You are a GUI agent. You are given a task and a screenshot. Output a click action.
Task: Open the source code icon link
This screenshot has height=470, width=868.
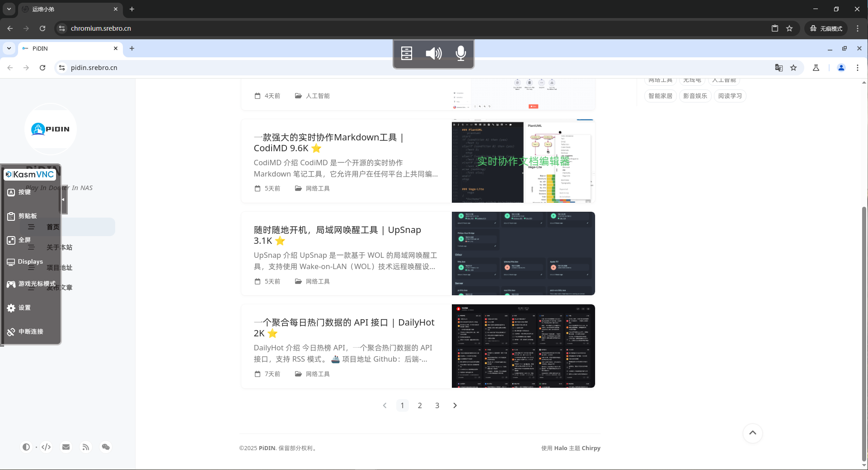46,447
